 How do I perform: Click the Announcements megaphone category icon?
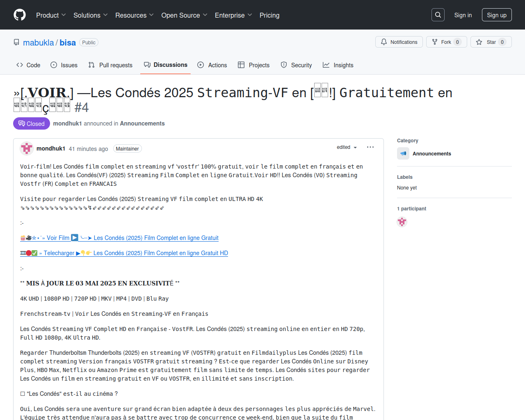(x=403, y=153)
